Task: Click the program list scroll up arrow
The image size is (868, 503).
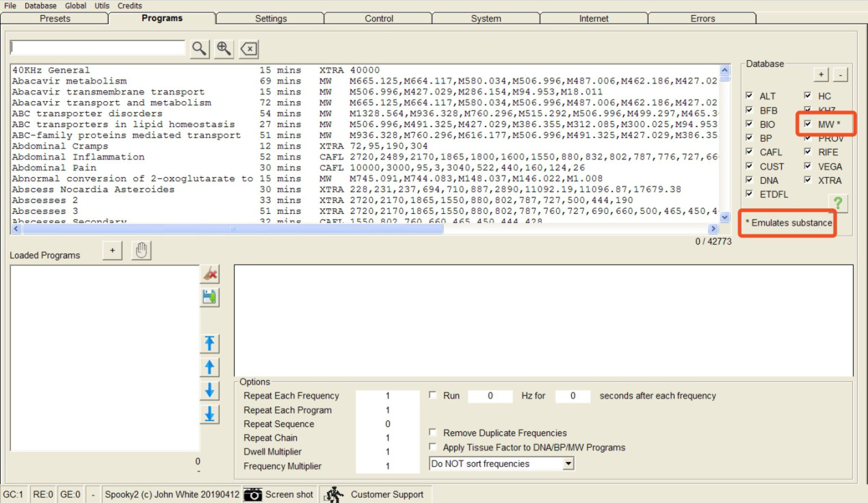Action: [725, 70]
